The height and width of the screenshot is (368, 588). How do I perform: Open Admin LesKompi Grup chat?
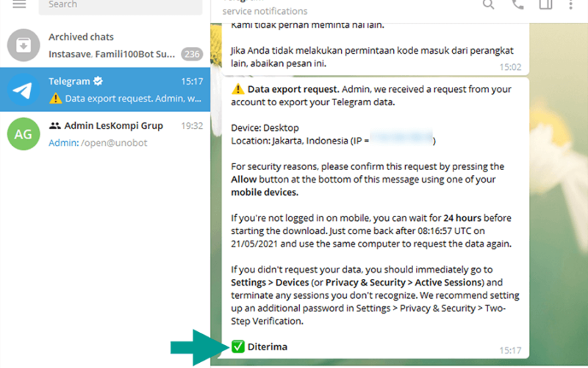click(105, 134)
